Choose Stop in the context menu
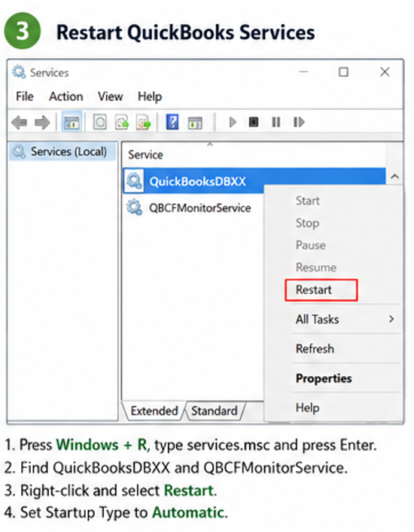This screenshot has width=414, height=532. pos(307,223)
